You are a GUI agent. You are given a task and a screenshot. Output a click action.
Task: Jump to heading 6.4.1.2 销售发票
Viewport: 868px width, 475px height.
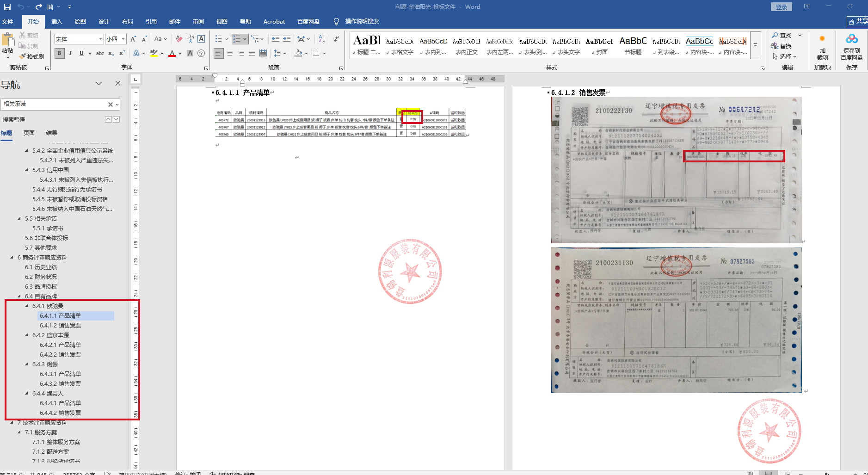(60, 326)
